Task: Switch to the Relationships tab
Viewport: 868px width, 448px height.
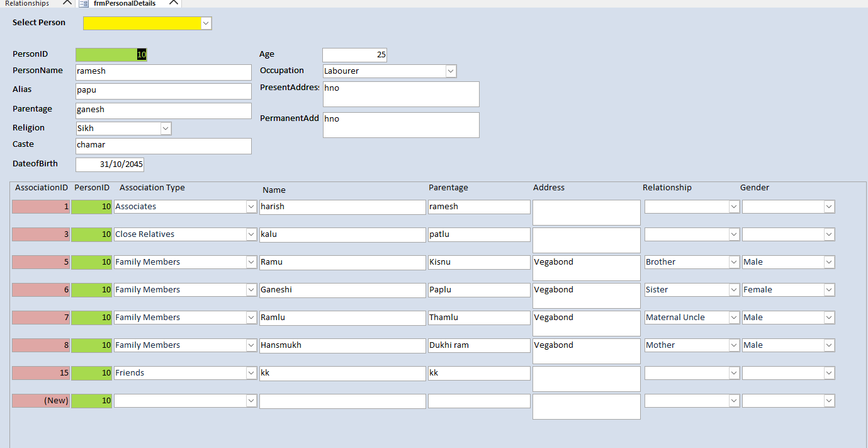Action: [x=28, y=3]
